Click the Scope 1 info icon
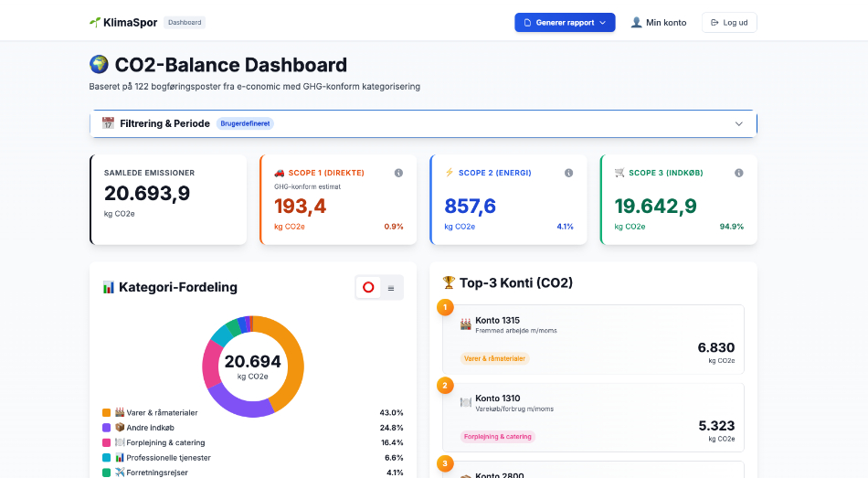The height and width of the screenshot is (478, 868). (x=398, y=173)
